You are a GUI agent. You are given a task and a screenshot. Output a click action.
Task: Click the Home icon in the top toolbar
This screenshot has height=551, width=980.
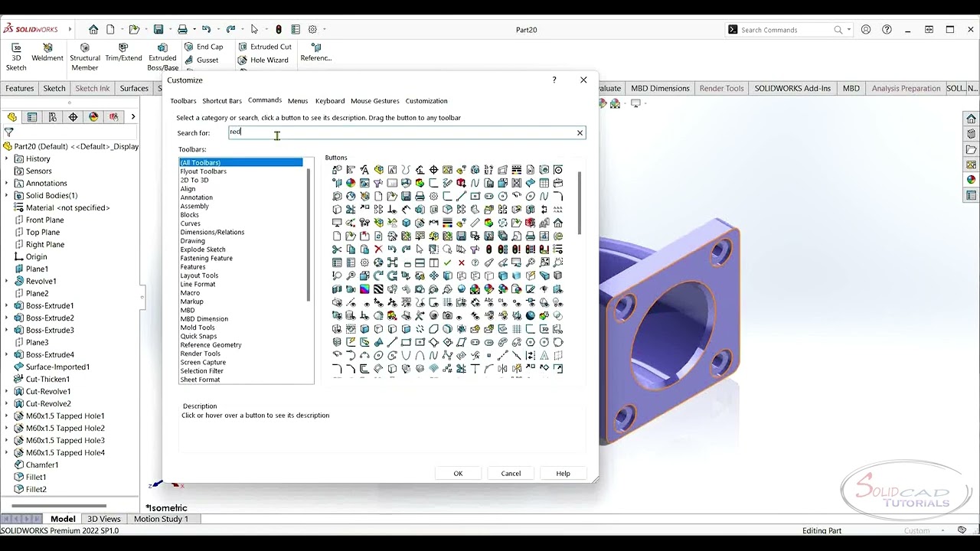pyautogui.click(x=93, y=29)
